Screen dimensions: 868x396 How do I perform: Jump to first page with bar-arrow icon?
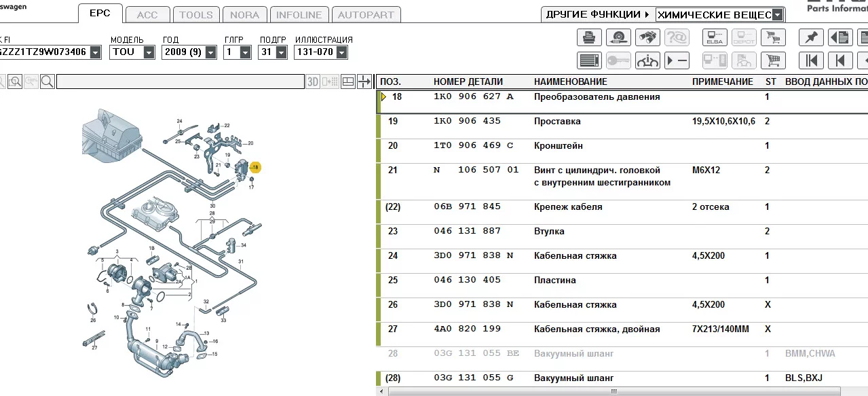(x=811, y=60)
